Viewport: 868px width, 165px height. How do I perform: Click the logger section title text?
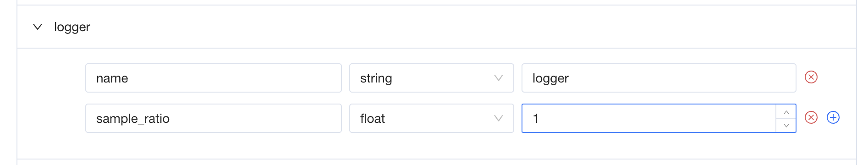pos(72,27)
